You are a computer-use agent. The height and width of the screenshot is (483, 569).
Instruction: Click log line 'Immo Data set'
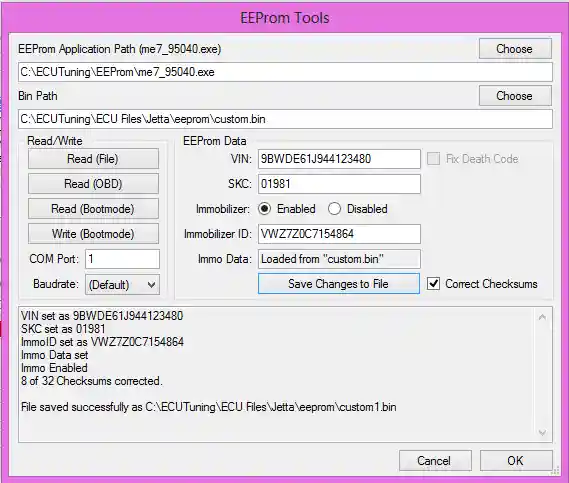[x=54, y=355]
